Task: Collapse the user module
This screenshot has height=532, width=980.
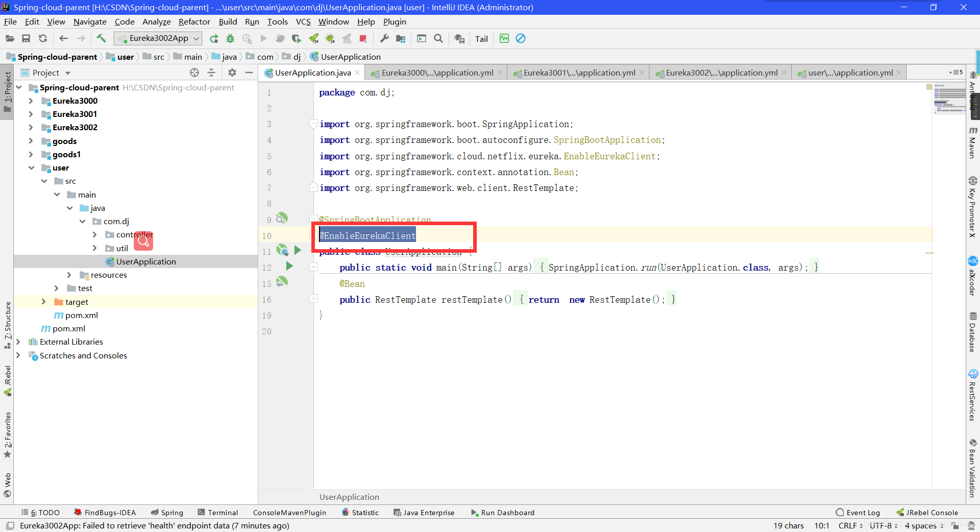Action: (x=31, y=167)
